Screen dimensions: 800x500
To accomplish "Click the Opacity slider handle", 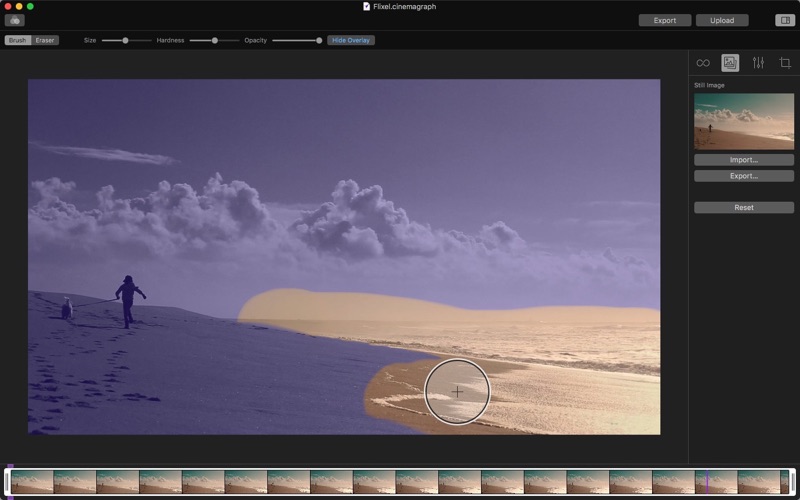I will point(319,40).
